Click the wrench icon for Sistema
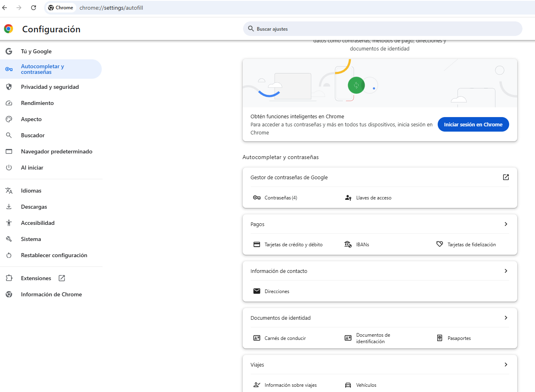This screenshot has height=392, width=535. (x=9, y=239)
